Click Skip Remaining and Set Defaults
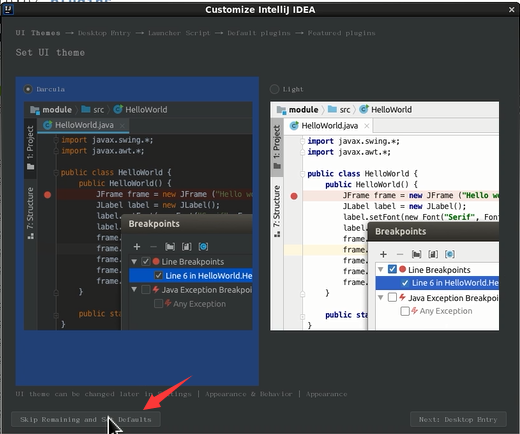Screen dimensions: 520x434 [x=86, y=419]
